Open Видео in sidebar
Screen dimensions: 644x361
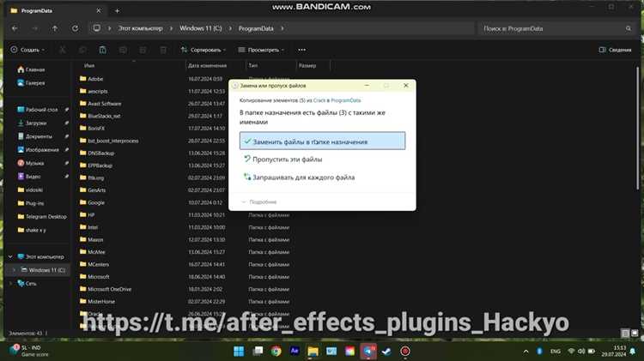pos(29,177)
